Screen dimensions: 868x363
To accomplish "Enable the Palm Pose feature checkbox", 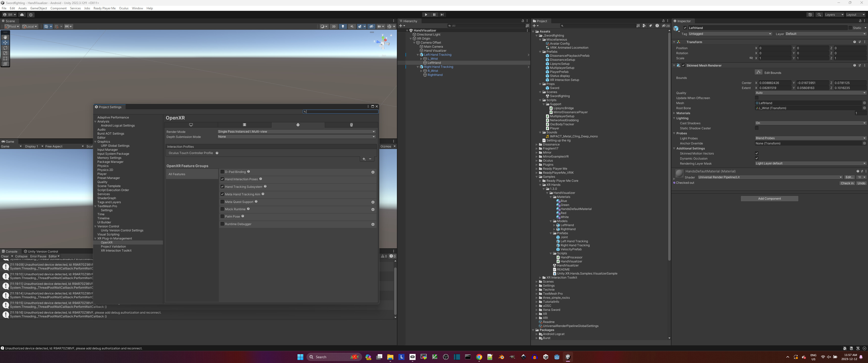I will [222, 217].
